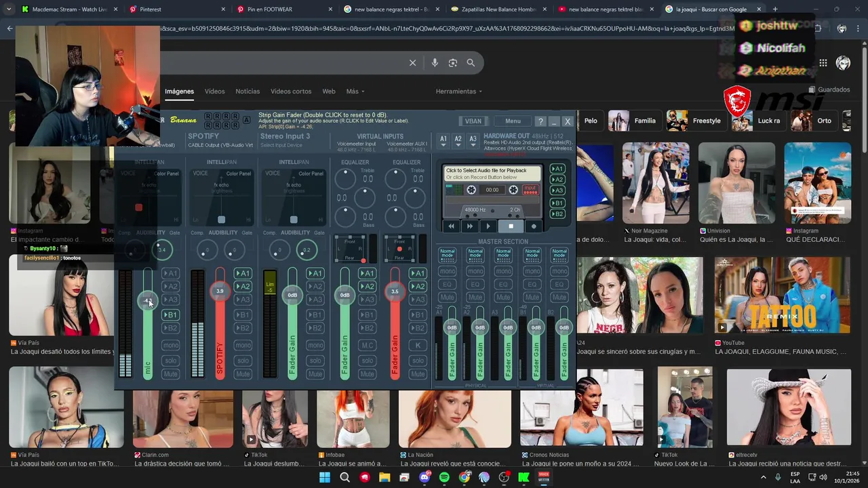This screenshot has height=488, width=868.
Task: Rewind the Voicemeeter cassette recorder
Action: coord(451,226)
